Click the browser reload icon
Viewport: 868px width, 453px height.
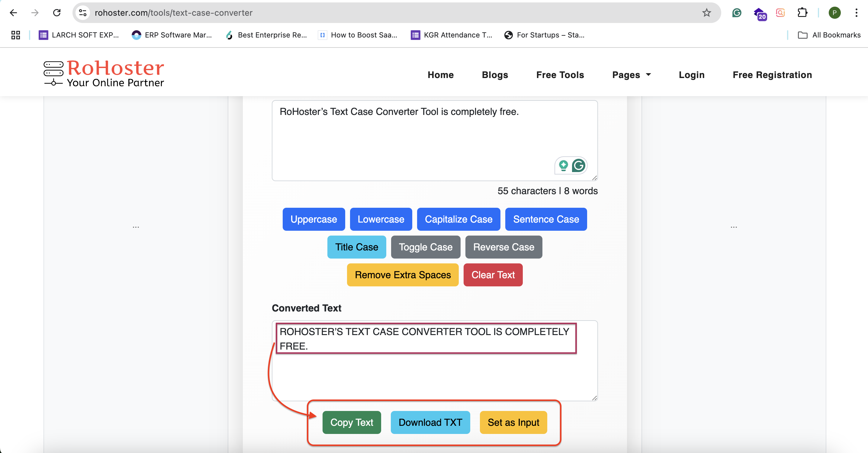coord(56,13)
